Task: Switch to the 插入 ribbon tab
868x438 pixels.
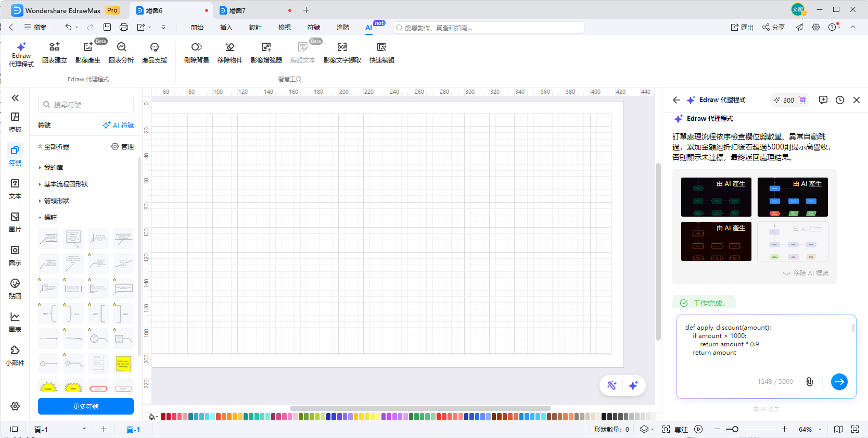Action: pos(226,27)
